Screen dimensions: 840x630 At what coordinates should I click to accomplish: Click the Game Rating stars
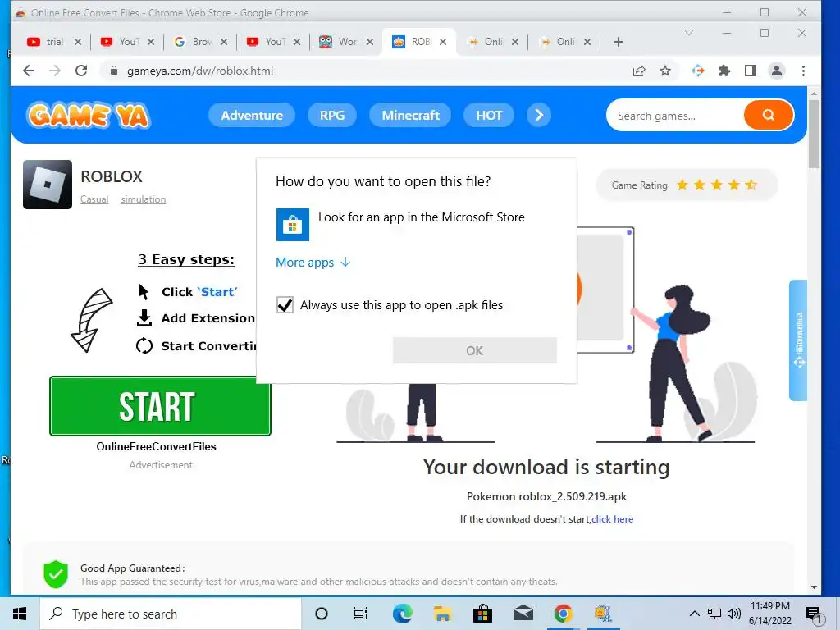click(717, 185)
